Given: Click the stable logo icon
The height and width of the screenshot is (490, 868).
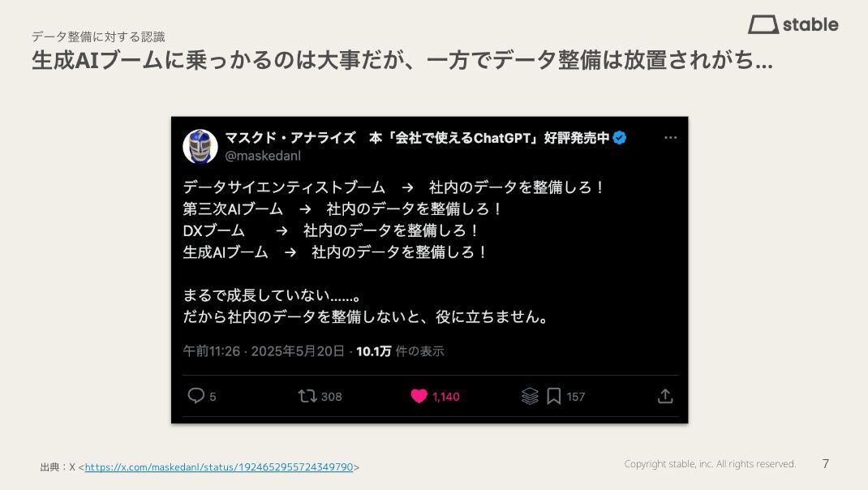Looking at the screenshot, I should 763,24.
